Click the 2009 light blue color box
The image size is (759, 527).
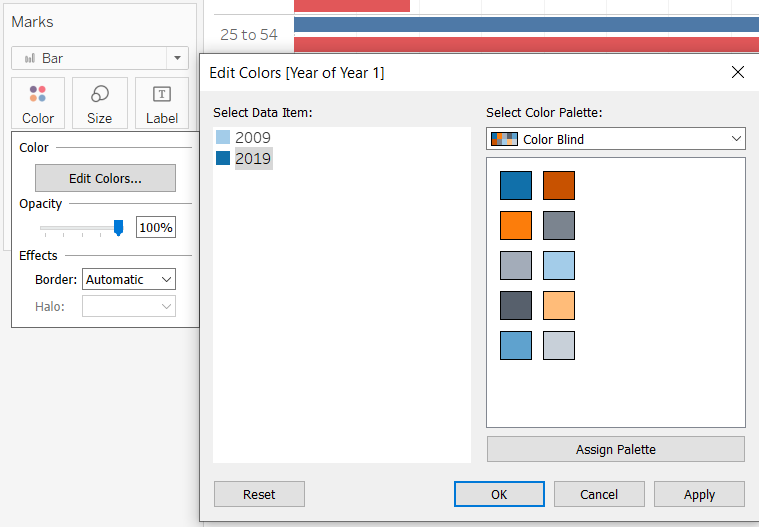tap(223, 137)
